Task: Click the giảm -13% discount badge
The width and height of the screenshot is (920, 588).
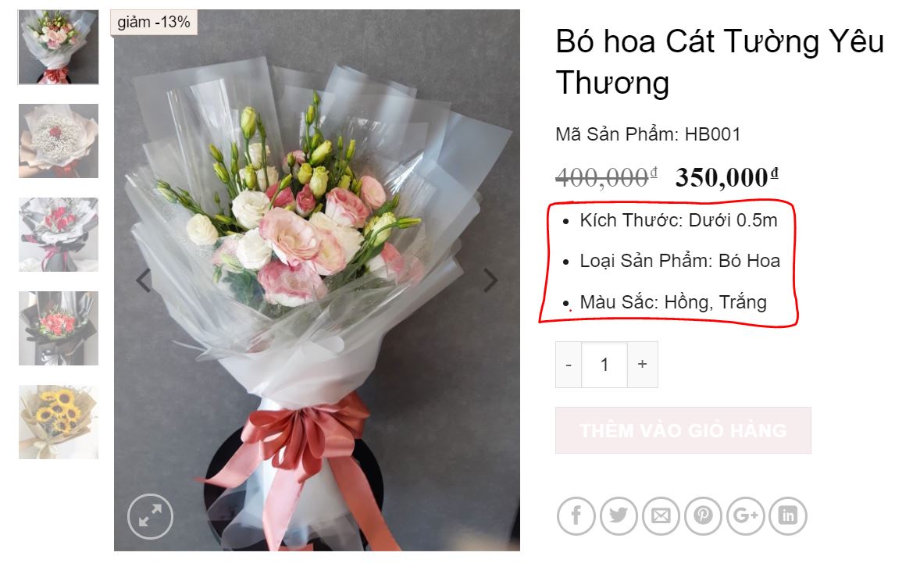Action: click(x=154, y=23)
